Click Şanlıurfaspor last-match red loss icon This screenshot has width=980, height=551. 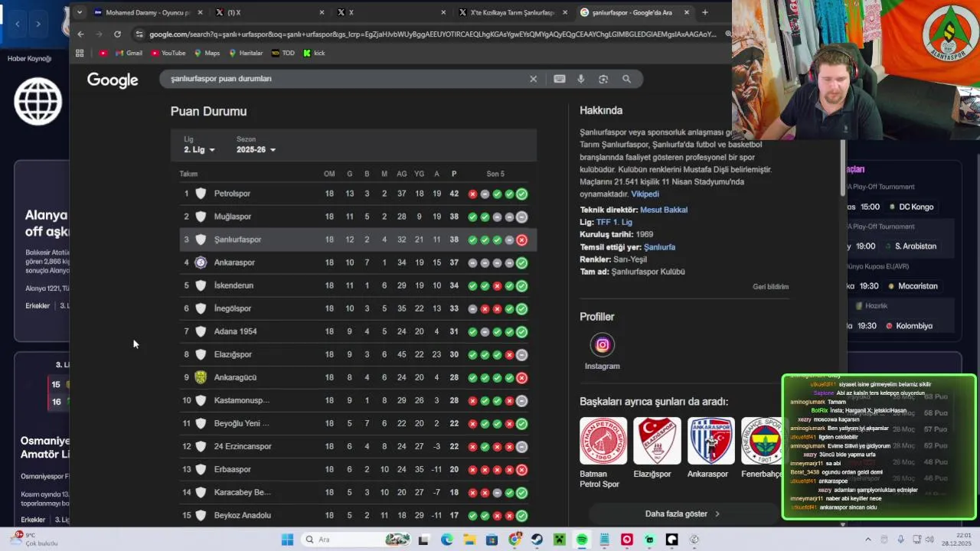(521, 240)
